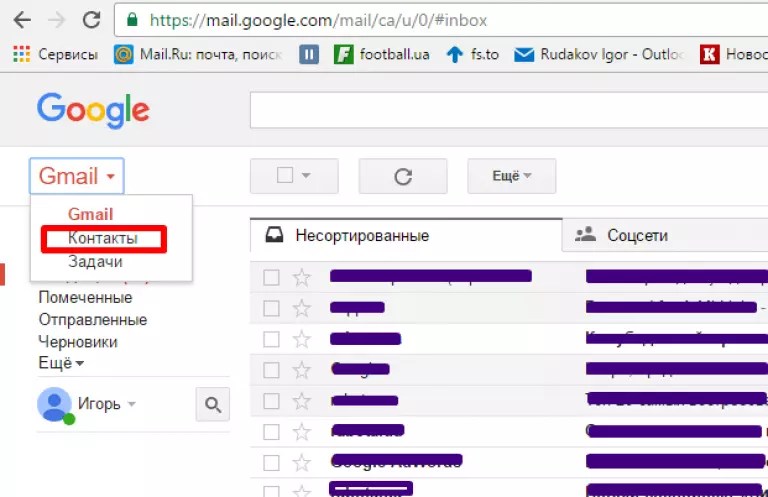Open the football.ua bookmark
The image size is (768, 497).
tap(382, 54)
